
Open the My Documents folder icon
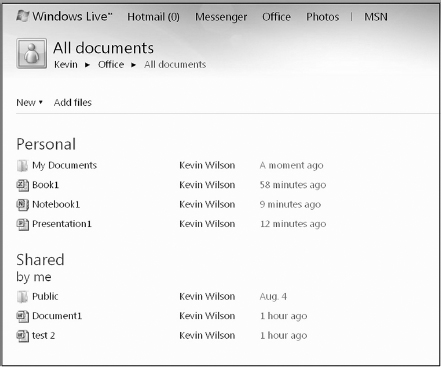point(22,166)
